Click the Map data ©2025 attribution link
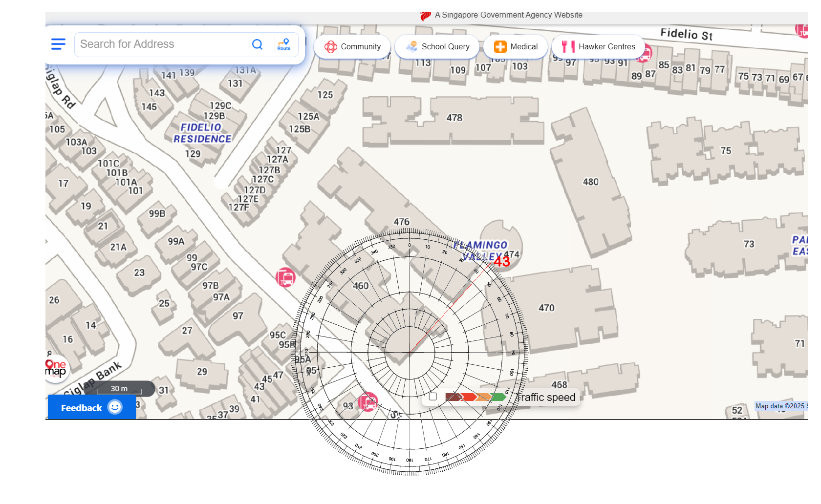Image resolution: width=821 pixels, height=504 pixels. click(x=780, y=406)
